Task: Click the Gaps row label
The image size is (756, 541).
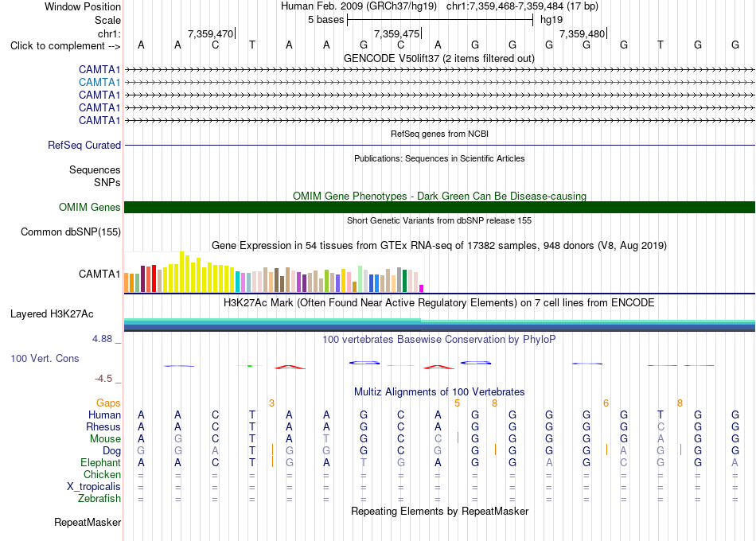Action: click(108, 403)
